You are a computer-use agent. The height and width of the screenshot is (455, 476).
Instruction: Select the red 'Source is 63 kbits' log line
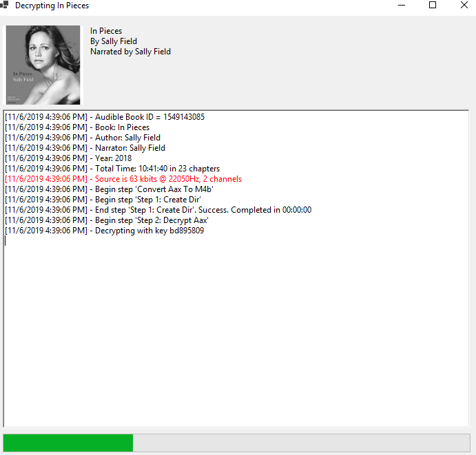click(123, 179)
